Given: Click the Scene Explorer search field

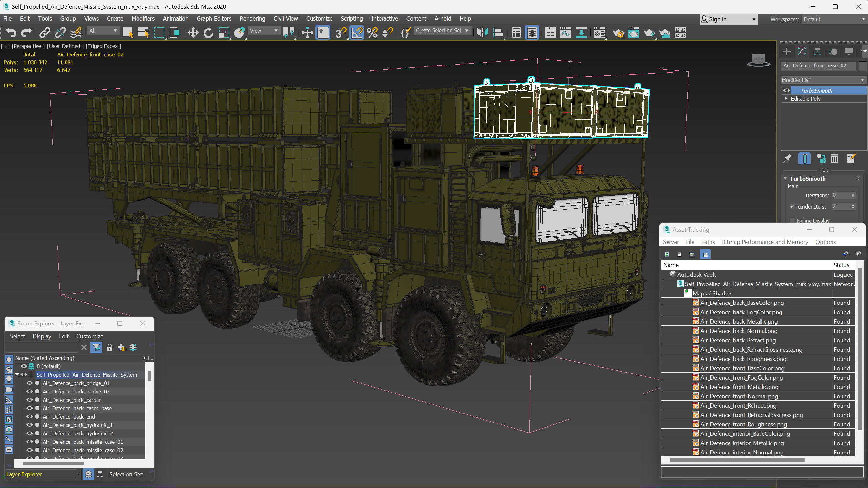Looking at the screenshot, I should click(x=43, y=347).
